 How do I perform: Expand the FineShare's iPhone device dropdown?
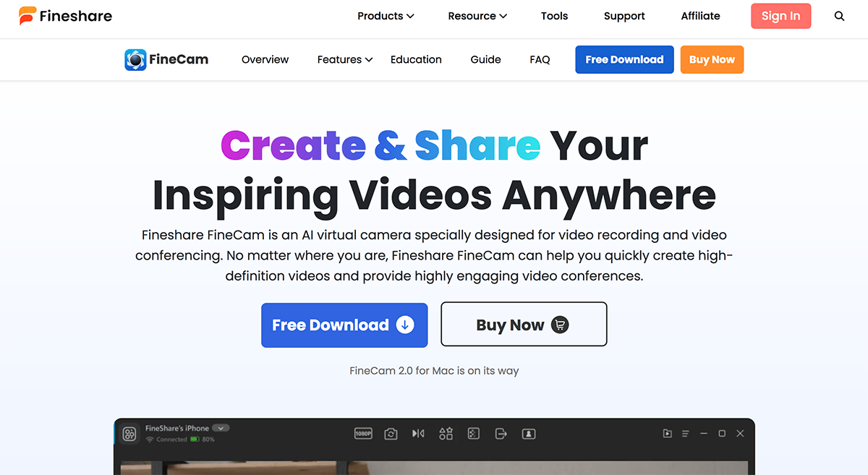point(221,428)
